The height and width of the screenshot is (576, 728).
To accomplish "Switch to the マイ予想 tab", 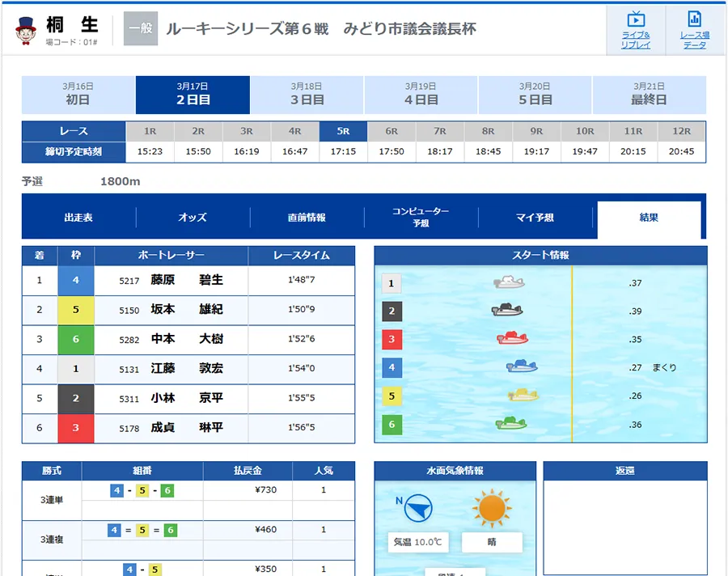I will click(x=535, y=218).
